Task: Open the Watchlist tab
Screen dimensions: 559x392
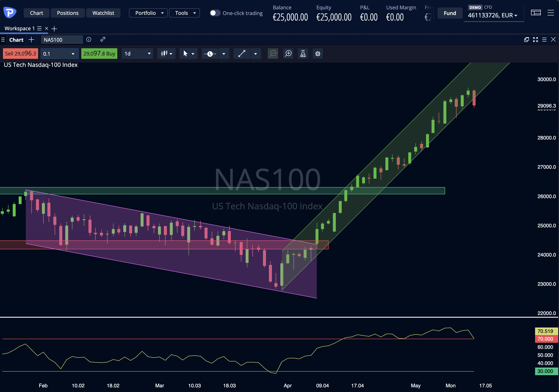Action: (x=103, y=13)
